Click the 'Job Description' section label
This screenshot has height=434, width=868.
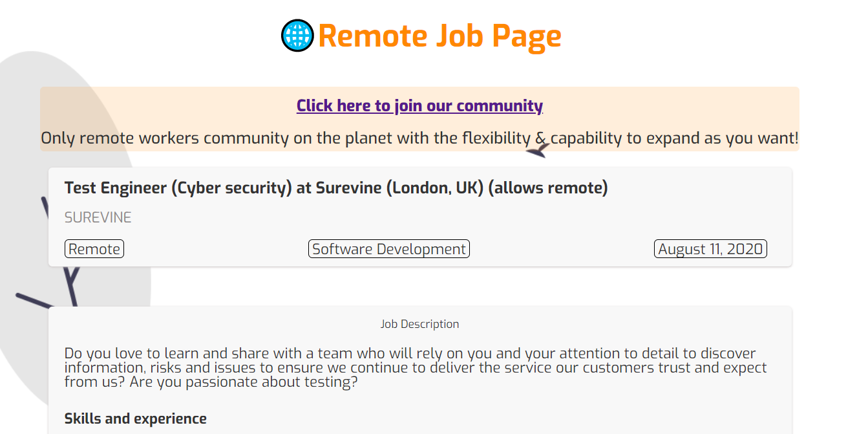pos(419,324)
